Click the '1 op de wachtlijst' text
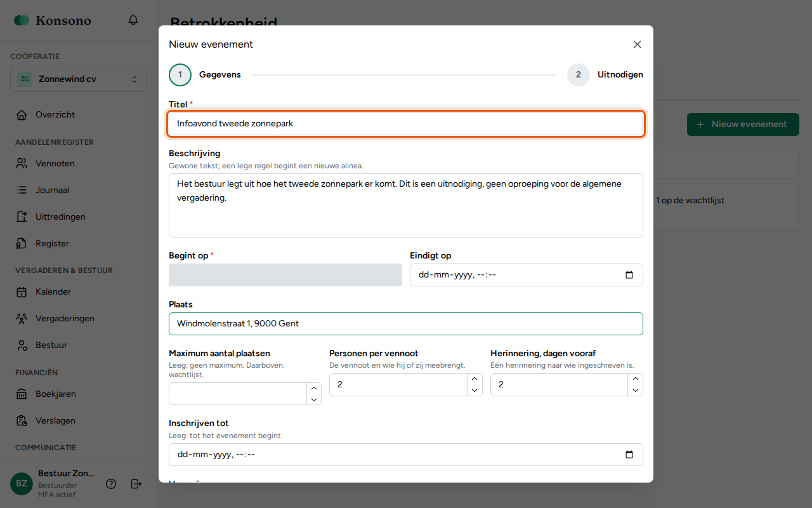The image size is (812, 508). [x=690, y=201]
